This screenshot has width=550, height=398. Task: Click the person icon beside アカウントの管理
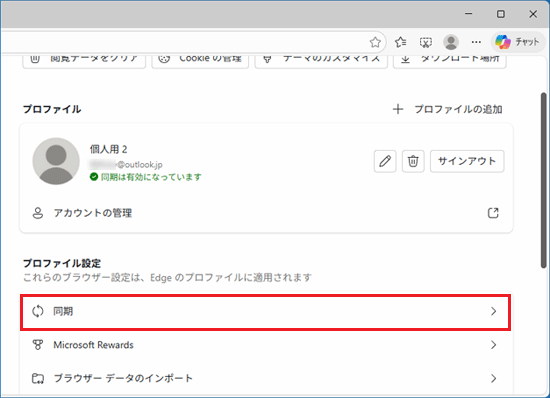click(38, 213)
